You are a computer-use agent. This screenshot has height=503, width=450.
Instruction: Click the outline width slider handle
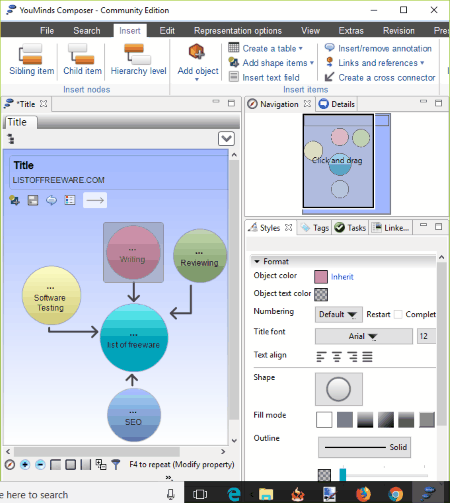pyautogui.click(x=343, y=475)
